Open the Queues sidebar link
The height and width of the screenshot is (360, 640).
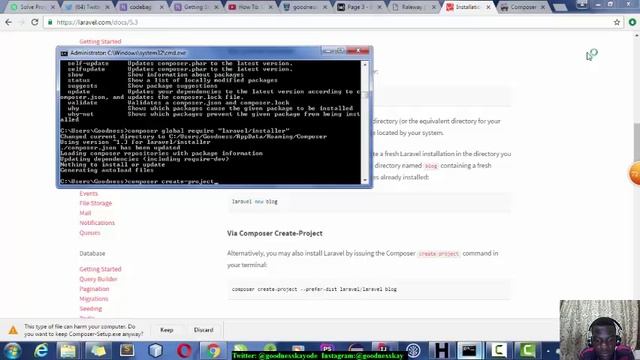pos(89,233)
